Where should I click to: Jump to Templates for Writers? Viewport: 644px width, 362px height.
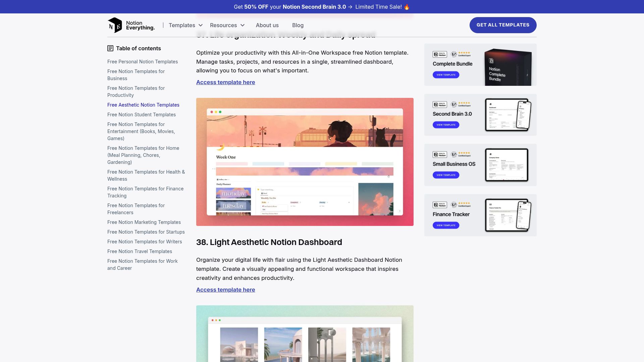pyautogui.click(x=145, y=242)
